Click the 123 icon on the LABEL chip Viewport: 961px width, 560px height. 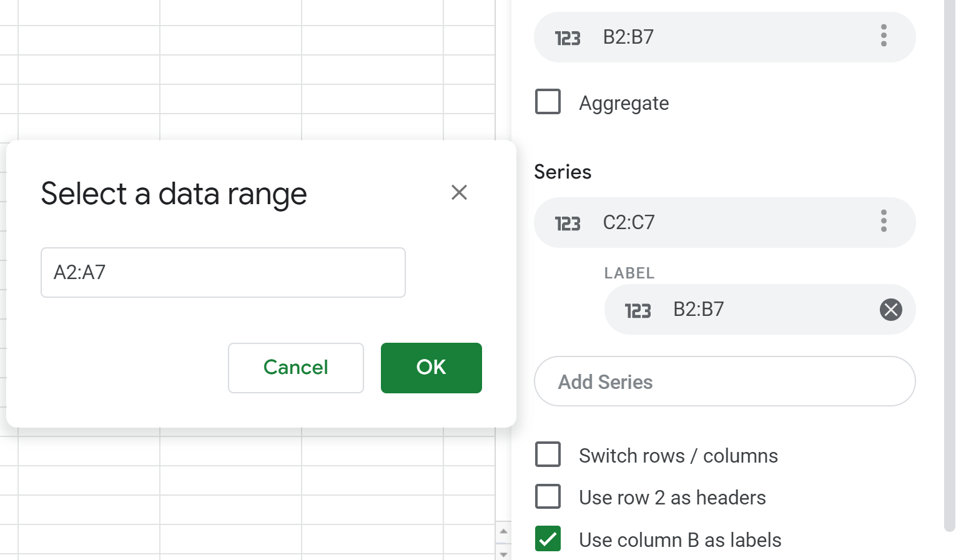[638, 311]
